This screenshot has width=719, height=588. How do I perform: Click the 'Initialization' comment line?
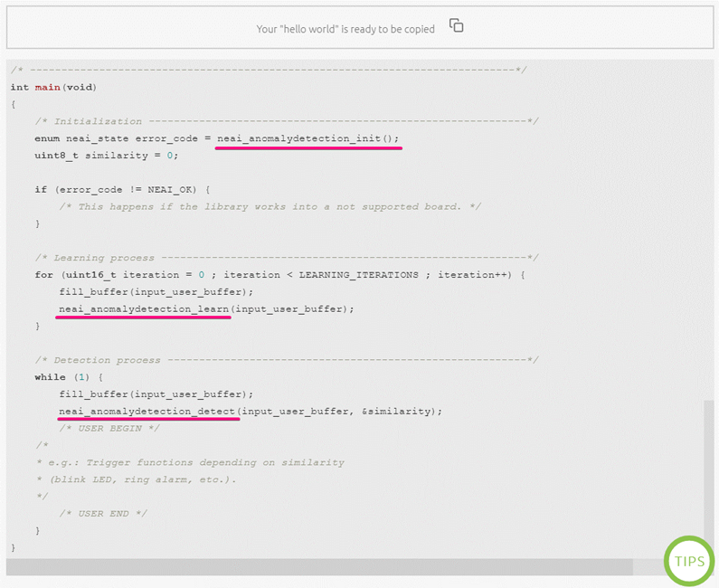pos(287,121)
